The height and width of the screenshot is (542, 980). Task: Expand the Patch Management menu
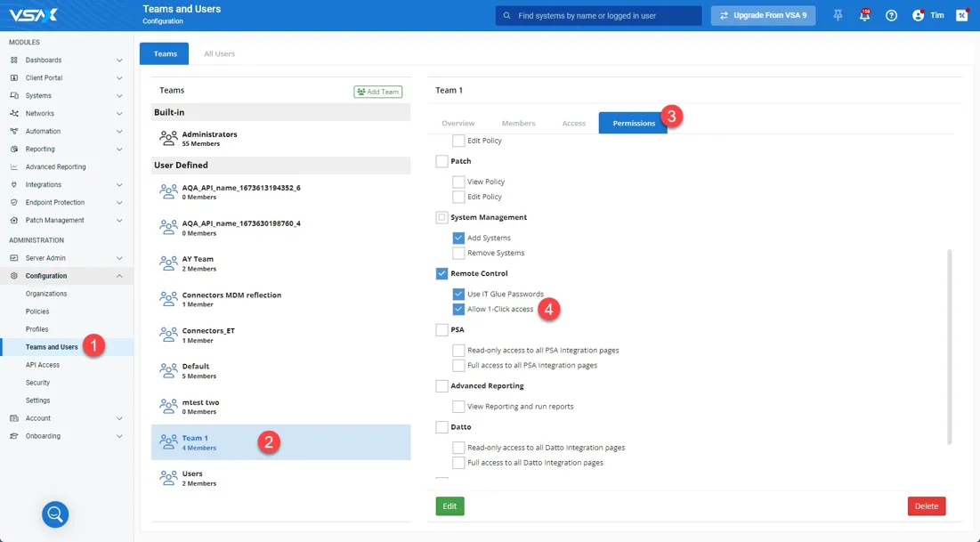click(x=119, y=221)
